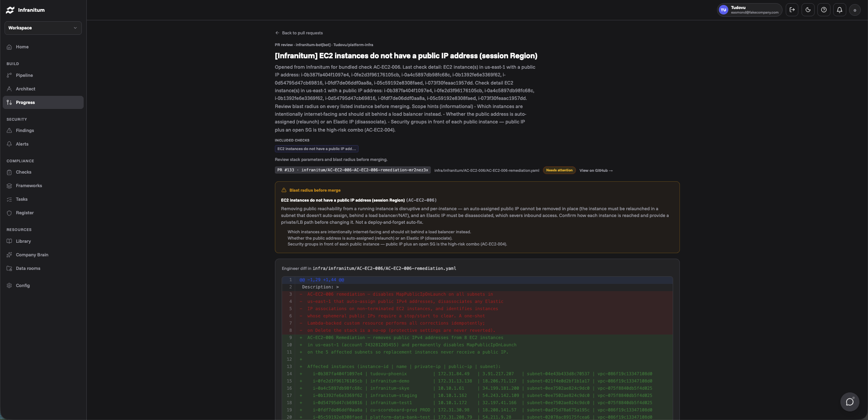Open the Workspace dropdown
The height and width of the screenshot is (420, 868).
[43, 28]
